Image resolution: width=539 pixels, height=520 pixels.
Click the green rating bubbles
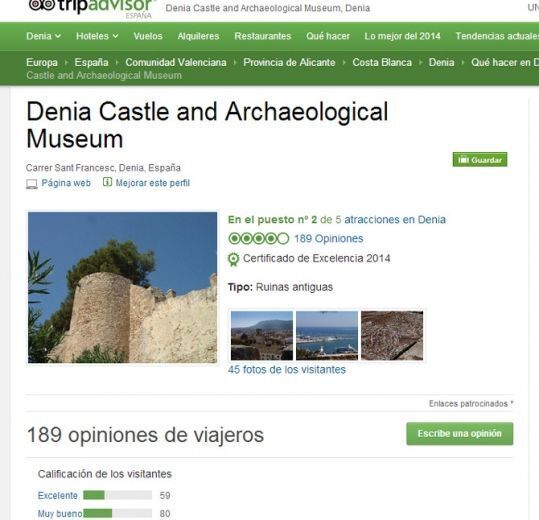[259, 239]
